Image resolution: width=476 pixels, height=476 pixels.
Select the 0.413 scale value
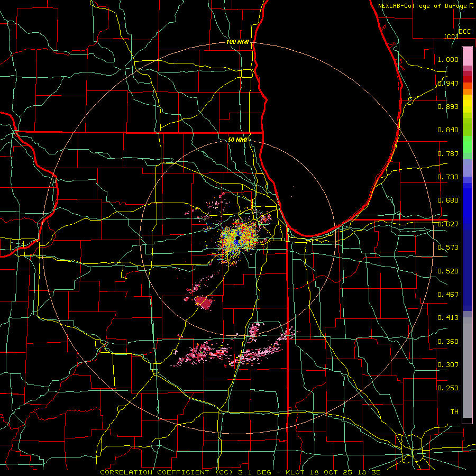tap(448, 318)
